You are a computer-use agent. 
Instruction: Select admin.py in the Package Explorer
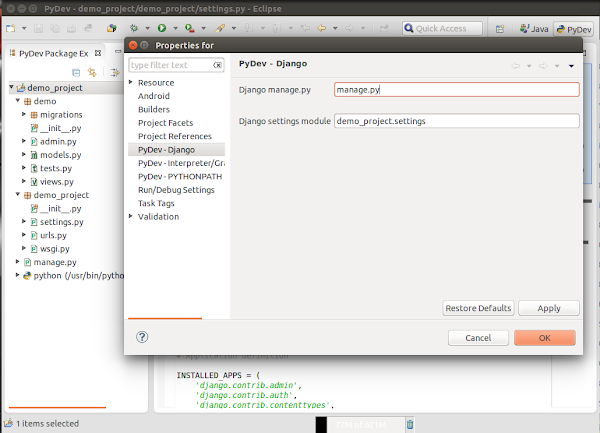point(58,142)
